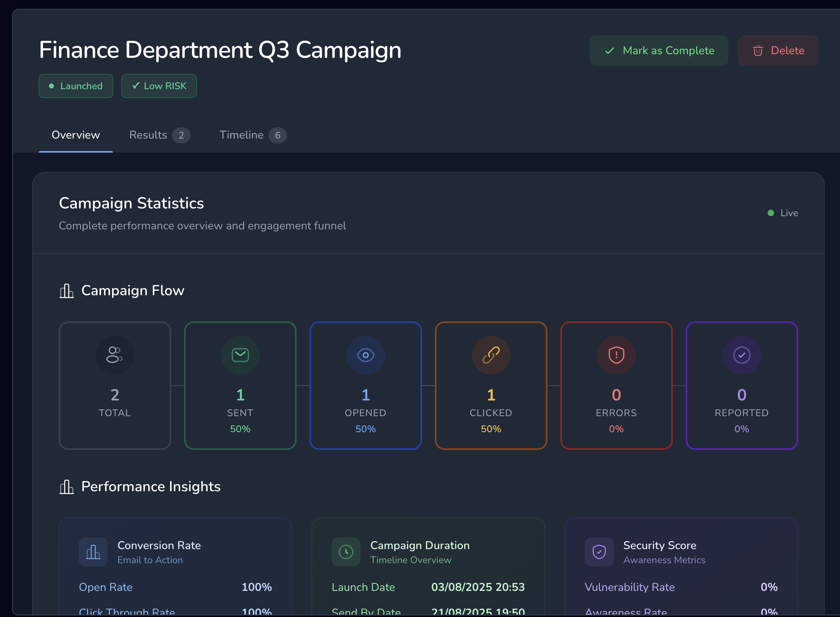Click the Launched status badge
Screen dimensions: 840x617
pyautogui.click(x=76, y=86)
